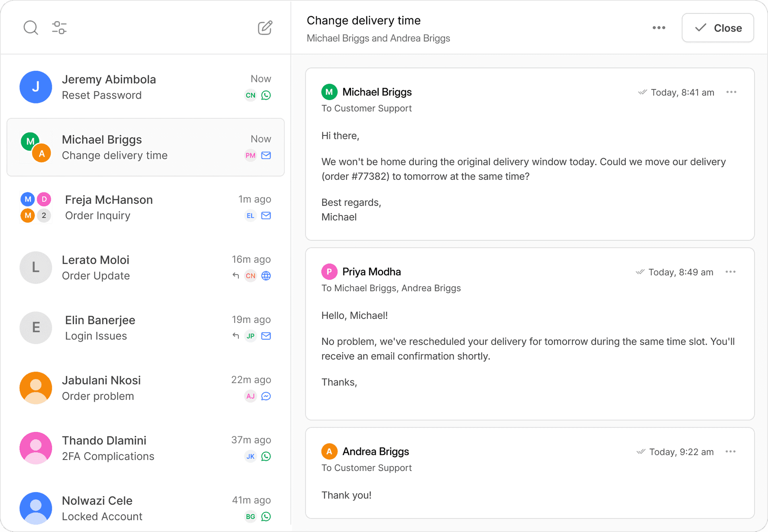Screen dimensions: 768x532
Task: Select Today, 9:22 am message timestamp
Action: point(681,452)
